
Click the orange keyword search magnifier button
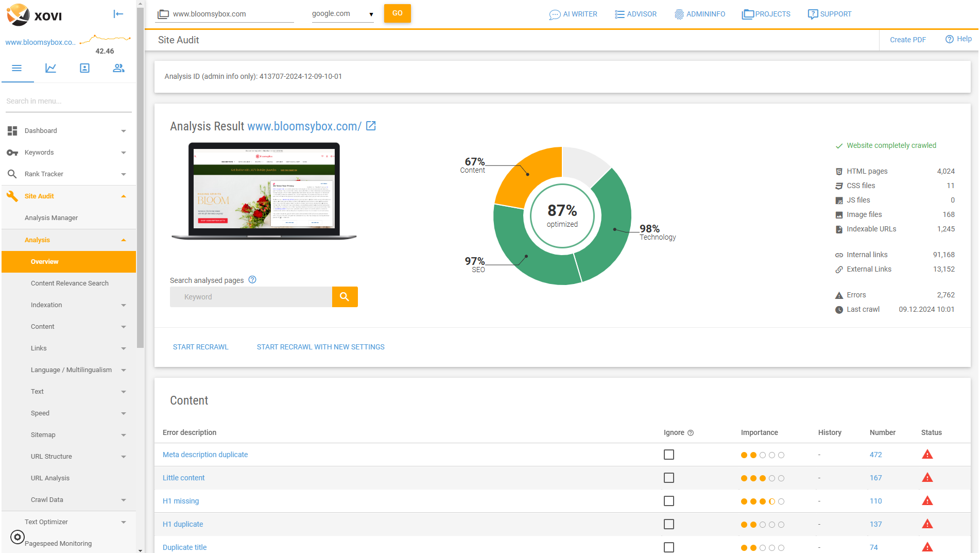tap(345, 297)
